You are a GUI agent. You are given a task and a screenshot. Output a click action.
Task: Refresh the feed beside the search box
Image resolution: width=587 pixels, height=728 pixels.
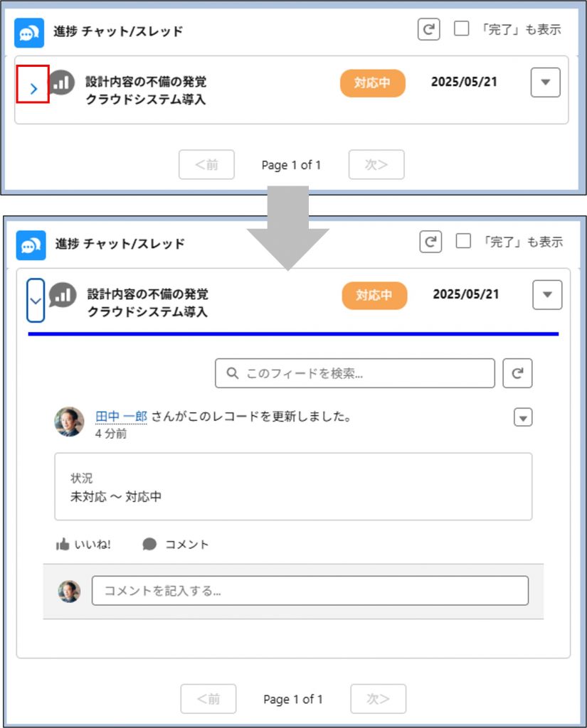(517, 373)
